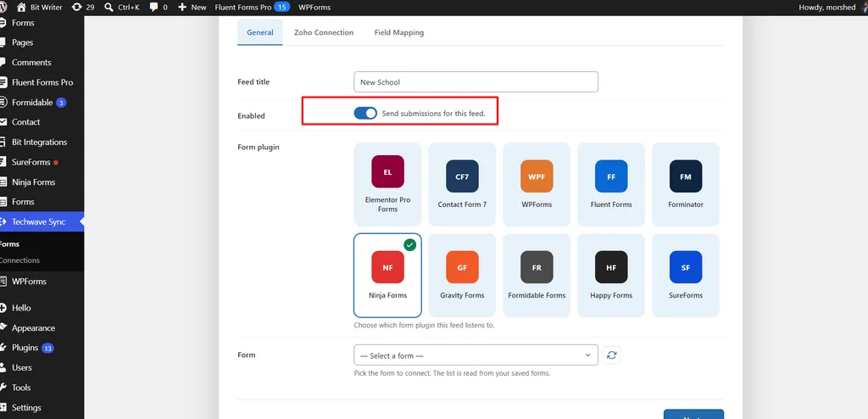Screen dimensions: 868x419
Task: Click the Plugins 13 updates badge
Action: 47,348
